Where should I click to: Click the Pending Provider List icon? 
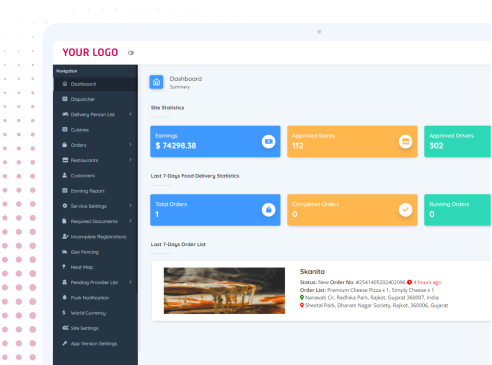[x=65, y=282]
